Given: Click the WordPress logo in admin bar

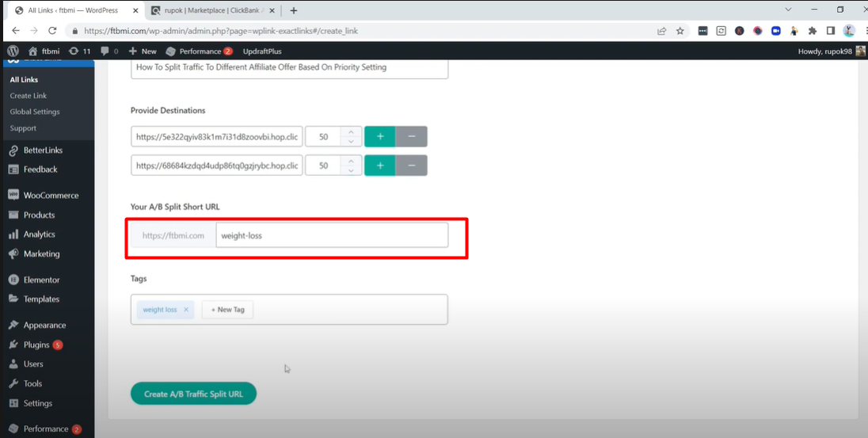Looking at the screenshot, I should pyautogui.click(x=13, y=51).
